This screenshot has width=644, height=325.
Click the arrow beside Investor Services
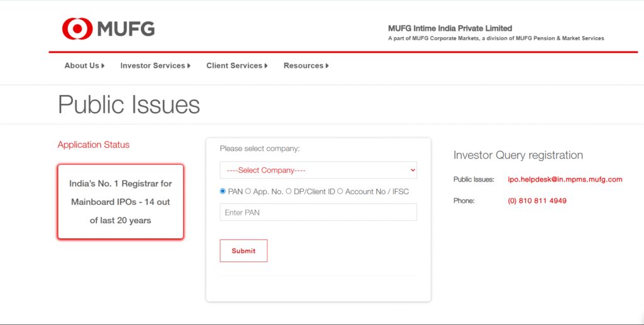click(x=189, y=66)
